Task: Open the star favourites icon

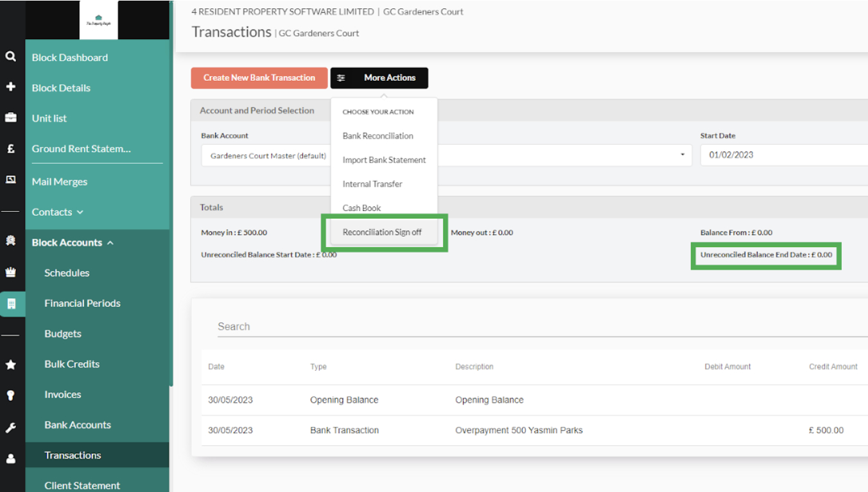Action: 10,364
